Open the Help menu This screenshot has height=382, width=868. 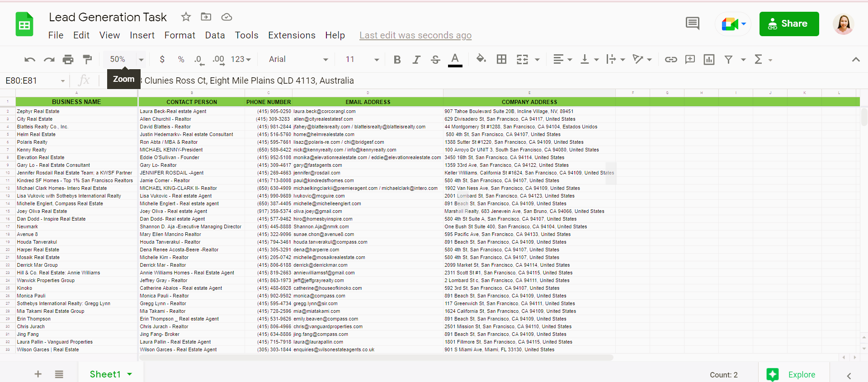[x=335, y=35]
